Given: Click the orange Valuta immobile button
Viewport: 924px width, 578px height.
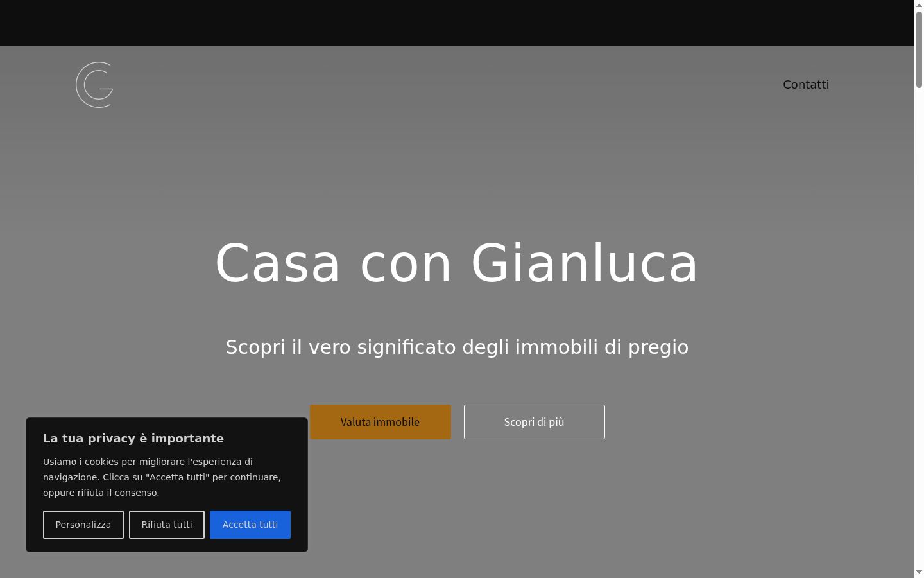Looking at the screenshot, I should [x=381, y=422].
